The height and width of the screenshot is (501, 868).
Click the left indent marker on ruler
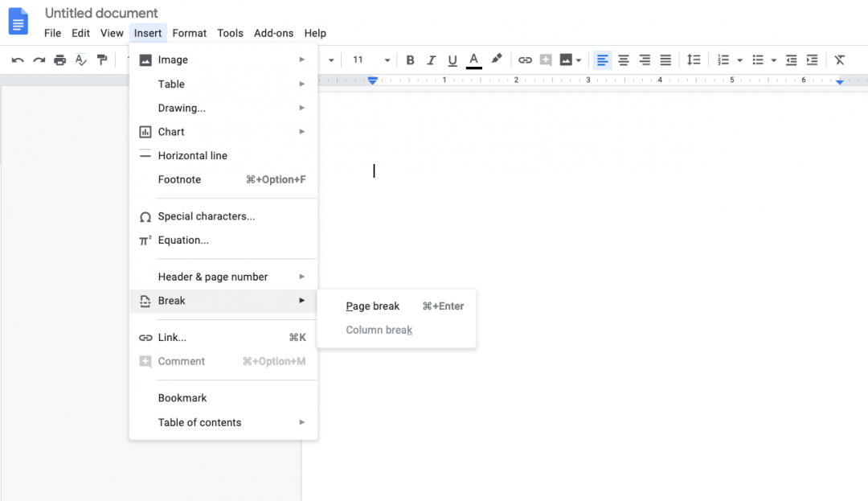[373, 81]
